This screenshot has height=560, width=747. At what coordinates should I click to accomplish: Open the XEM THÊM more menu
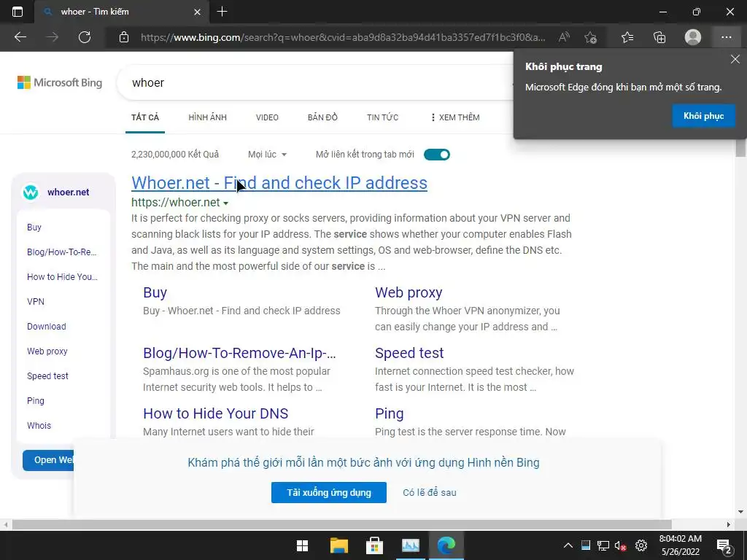click(x=455, y=117)
